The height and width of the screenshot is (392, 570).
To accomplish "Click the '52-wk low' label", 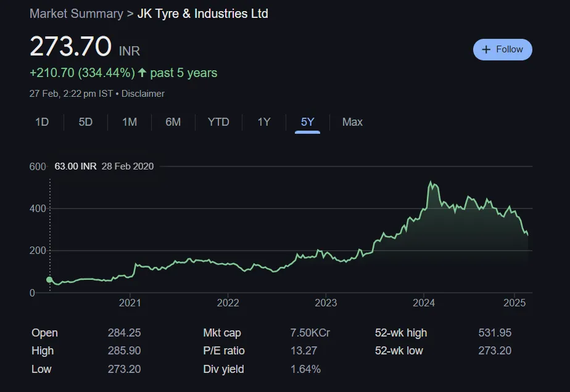I will click(x=399, y=351).
